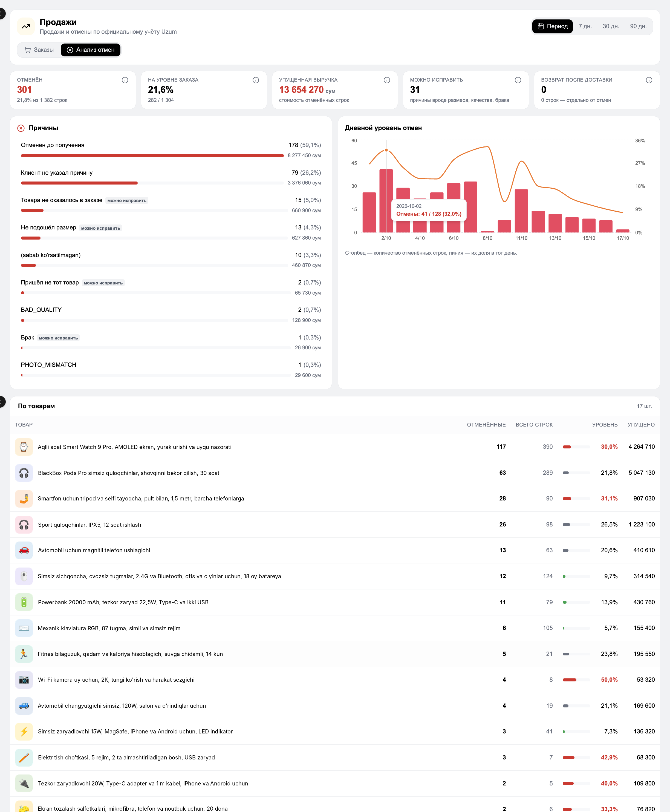Click the Mexanik klaviatura keyboard thumbnail
This screenshot has height=812, width=670.
(x=24, y=628)
